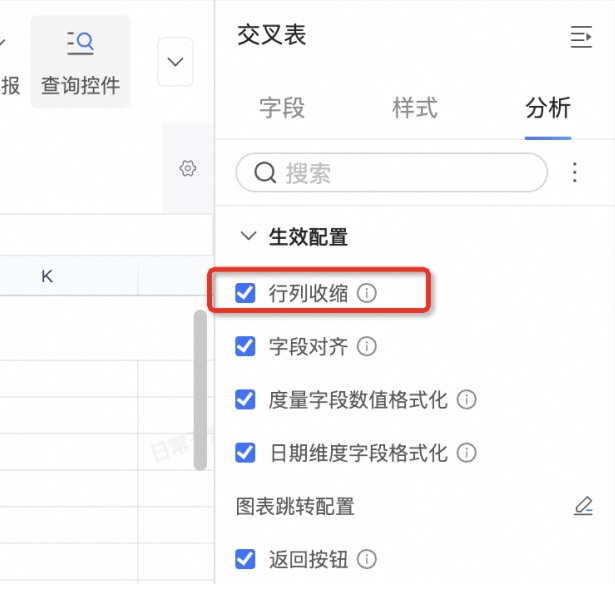Click the gear settings icon
Screen dimensions: 615x591
(187, 169)
